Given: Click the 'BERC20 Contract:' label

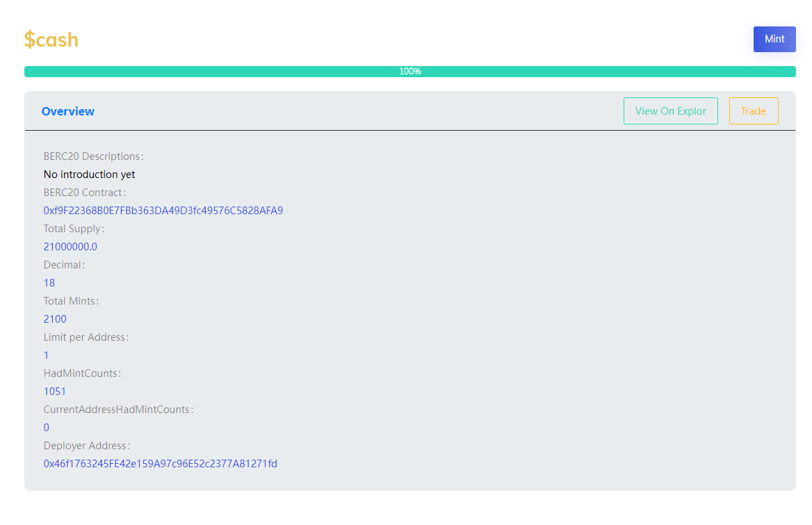Looking at the screenshot, I should point(84,193).
